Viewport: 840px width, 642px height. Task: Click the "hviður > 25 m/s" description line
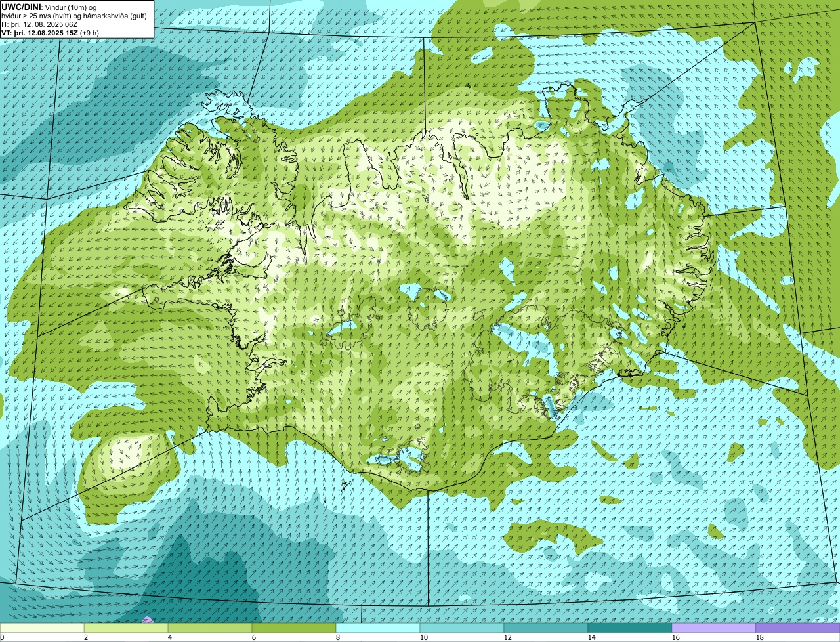73,15
